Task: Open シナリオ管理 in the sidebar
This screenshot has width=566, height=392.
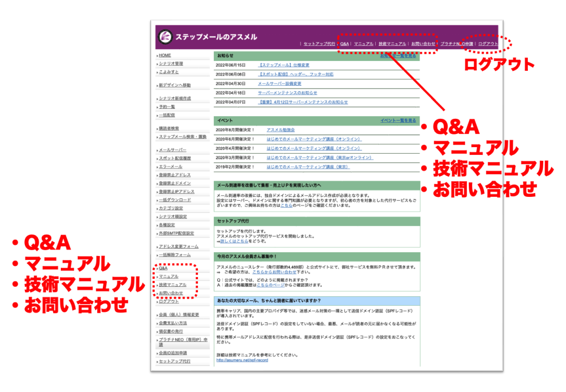Action: pos(171,64)
